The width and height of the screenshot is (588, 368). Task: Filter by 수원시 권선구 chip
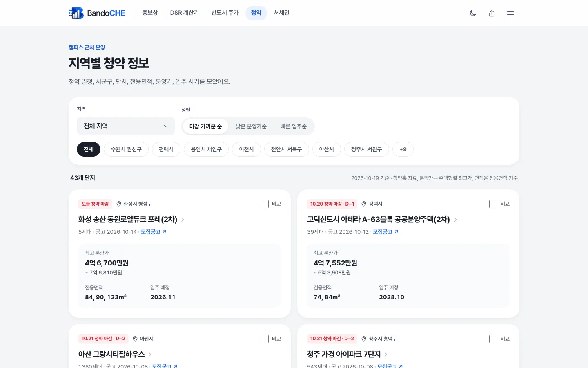click(126, 149)
